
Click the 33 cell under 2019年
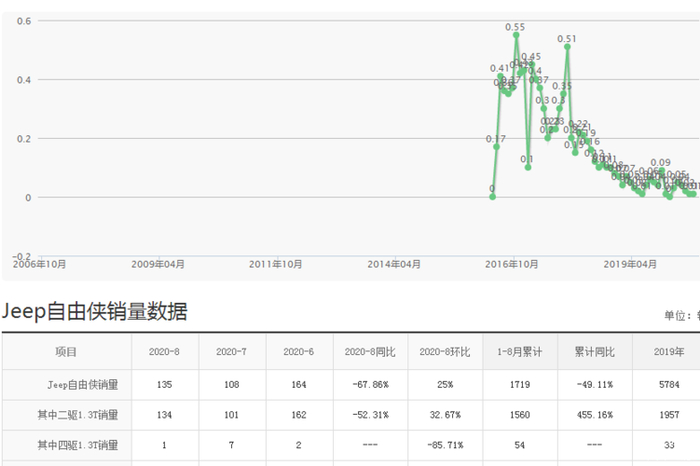(x=669, y=445)
